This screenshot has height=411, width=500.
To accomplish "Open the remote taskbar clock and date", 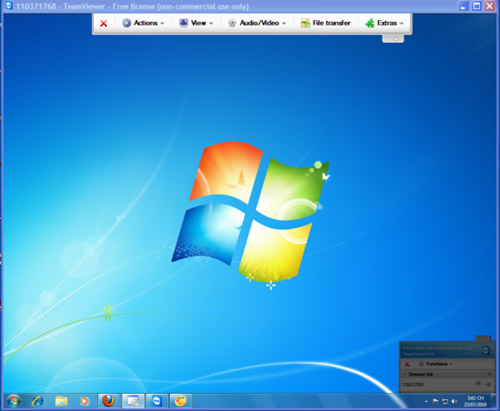I will 475,401.
